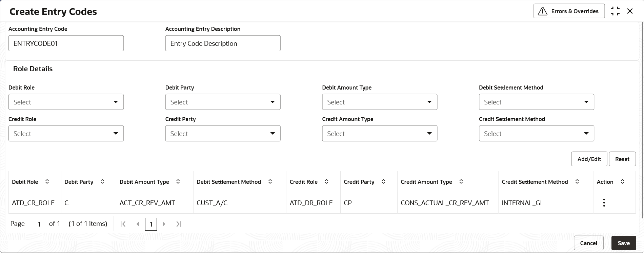Sort by Debit Party column
The image size is (644, 253).
coord(102,182)
